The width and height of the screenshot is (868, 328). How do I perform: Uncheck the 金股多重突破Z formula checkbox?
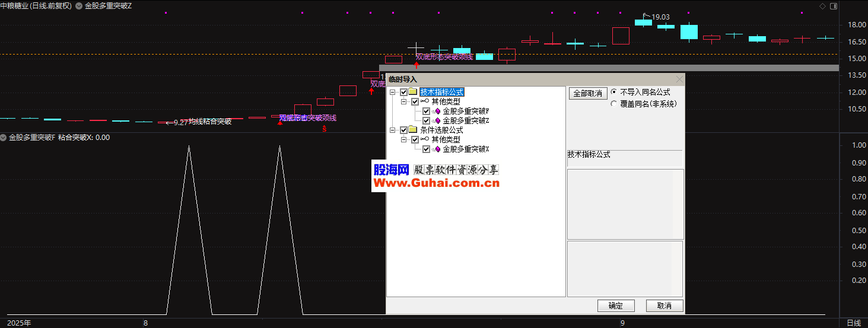(x=426, y=120)
